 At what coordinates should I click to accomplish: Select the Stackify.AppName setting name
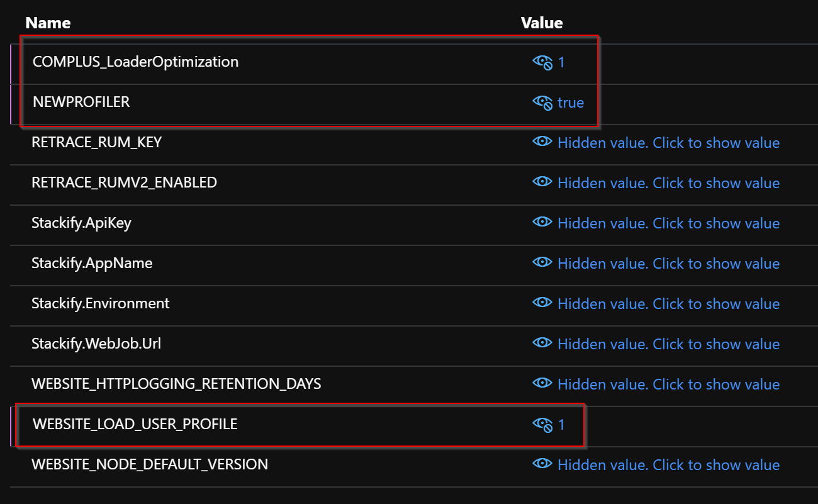coord(92,263)
